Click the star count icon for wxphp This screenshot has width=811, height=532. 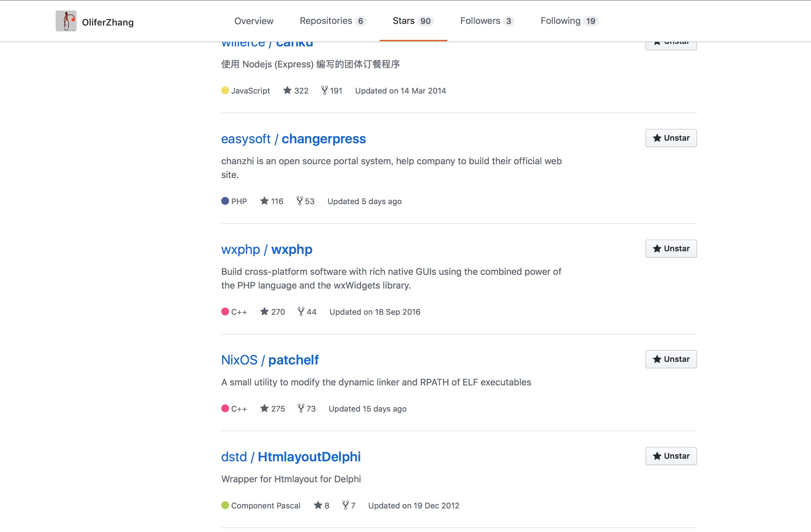click(x=264, y=311)
